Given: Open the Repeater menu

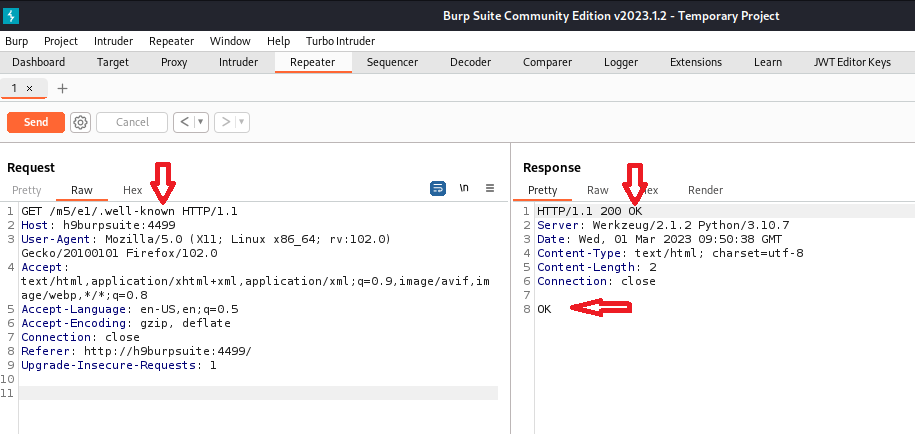Looking at the screenshot, I should [x=172, y=41].
